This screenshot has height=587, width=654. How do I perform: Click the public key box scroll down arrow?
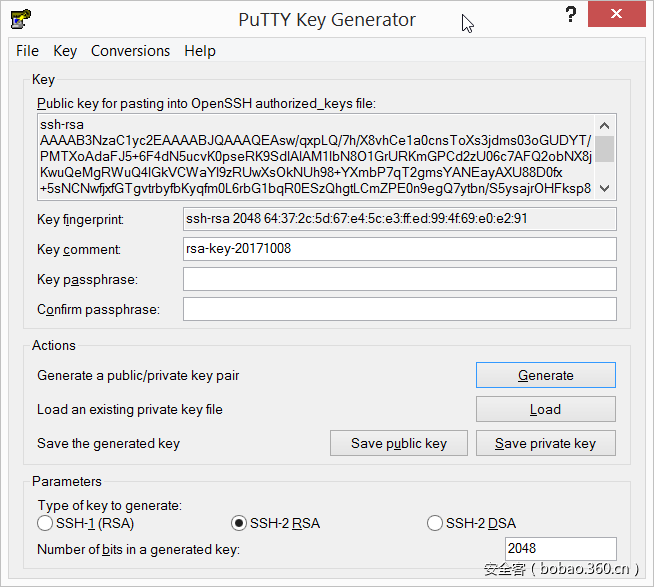point(606,189)
